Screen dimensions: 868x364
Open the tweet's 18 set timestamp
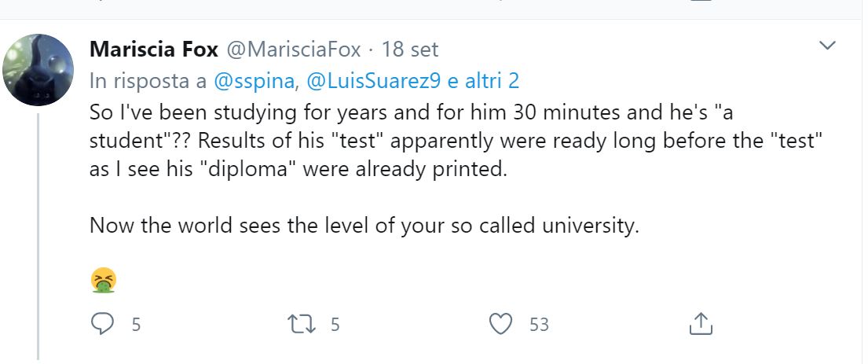410,50
